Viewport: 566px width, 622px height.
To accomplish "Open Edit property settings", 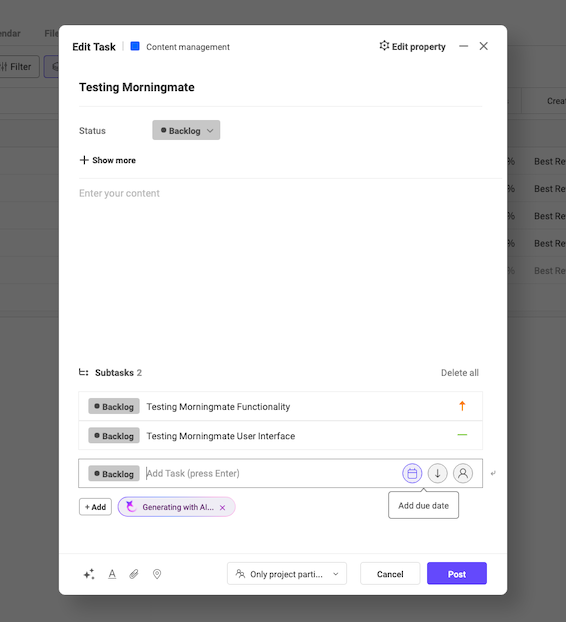I will (x=413, y=46).
